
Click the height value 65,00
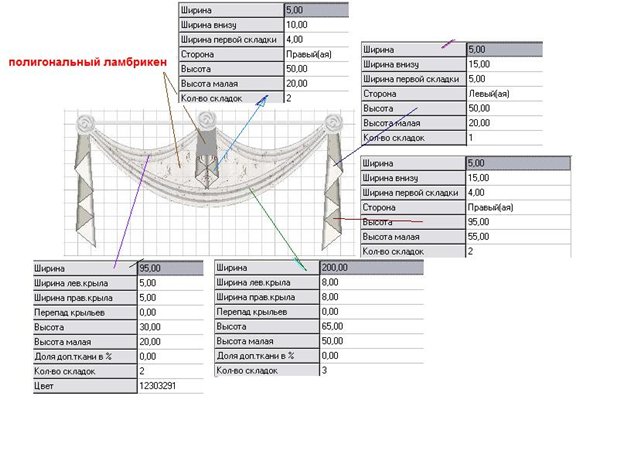click(370, 326)
